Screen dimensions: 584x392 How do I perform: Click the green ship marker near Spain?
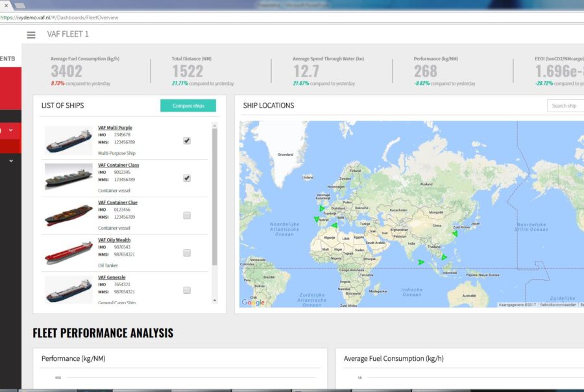tap(317, 219)
